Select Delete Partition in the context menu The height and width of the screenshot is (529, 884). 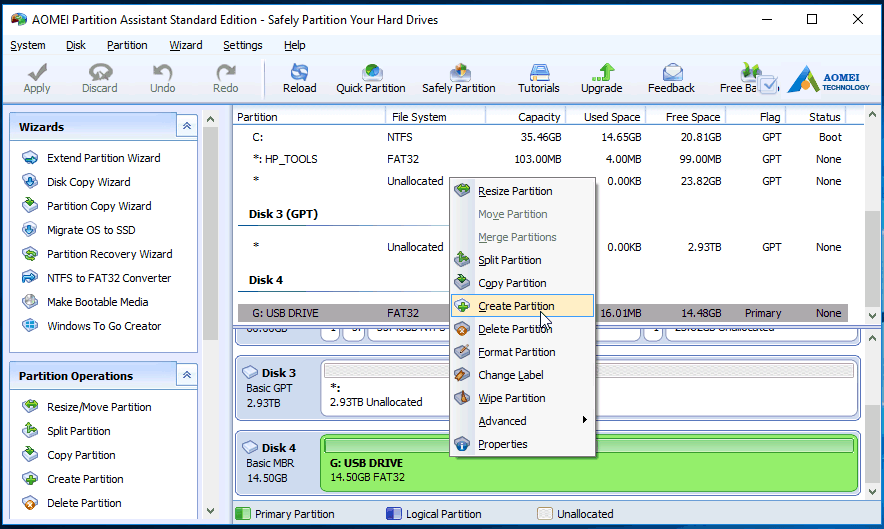tap(523, 329)
